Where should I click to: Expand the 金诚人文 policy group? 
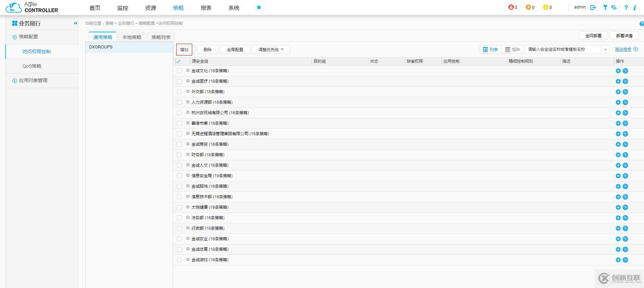[188, 165]
